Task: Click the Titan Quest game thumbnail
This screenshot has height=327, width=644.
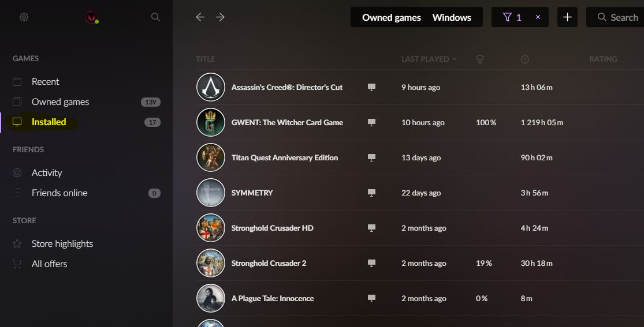Action: [x=211, y=157]
